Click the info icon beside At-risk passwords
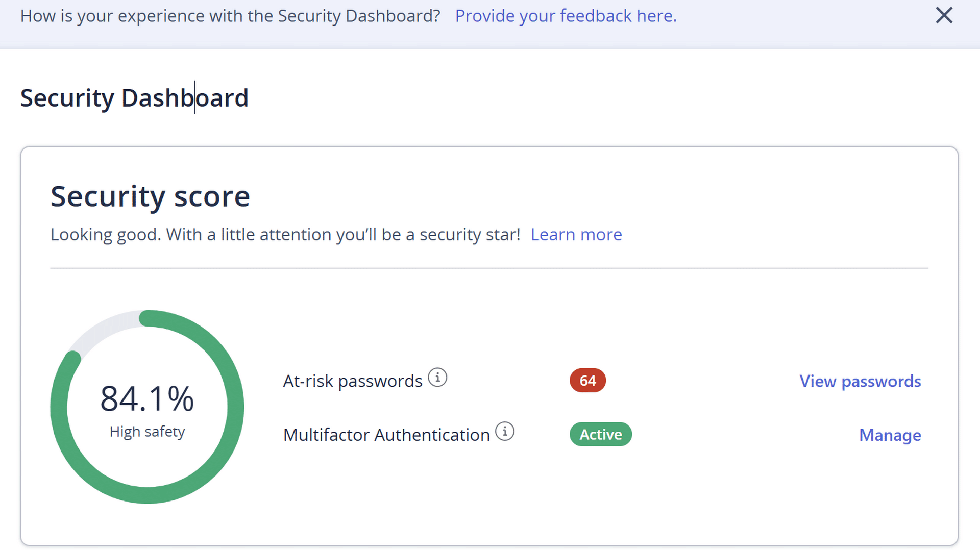 coord(437,378)
